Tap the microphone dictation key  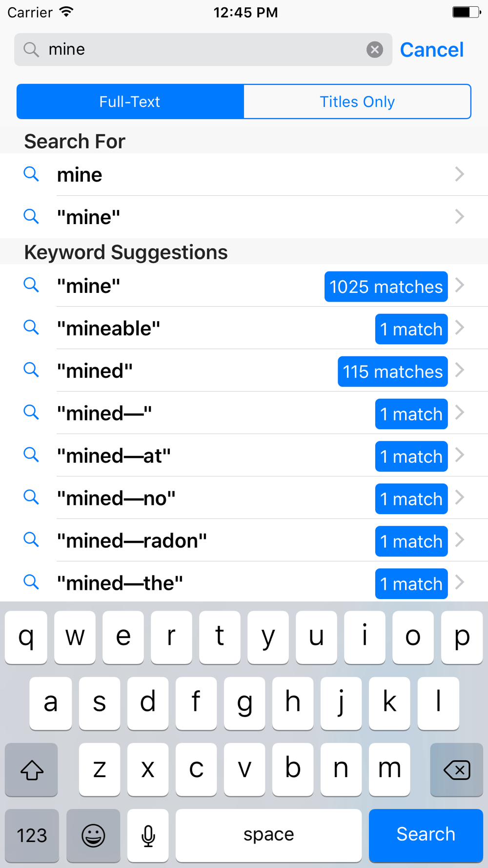(148, 835)
